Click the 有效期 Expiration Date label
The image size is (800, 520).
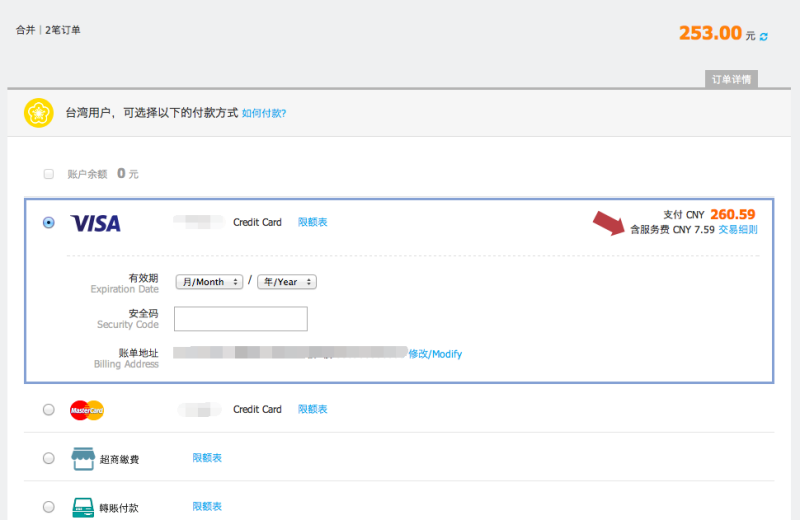[x=124, y=283]
